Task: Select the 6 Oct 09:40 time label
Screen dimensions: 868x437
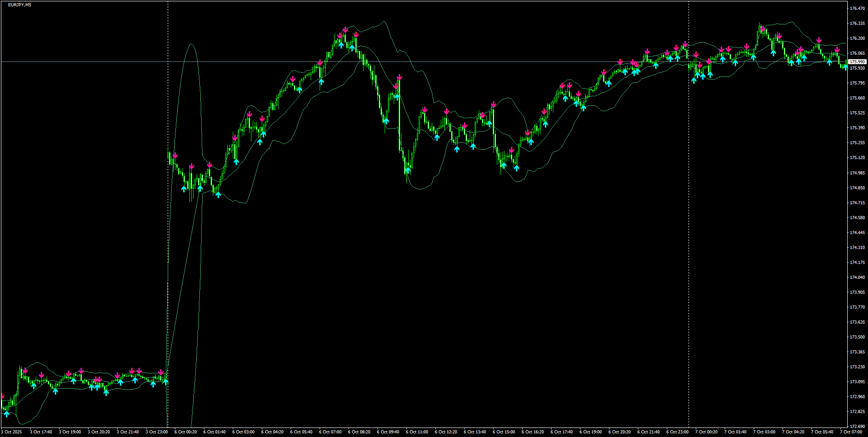Action: point(388,432)
